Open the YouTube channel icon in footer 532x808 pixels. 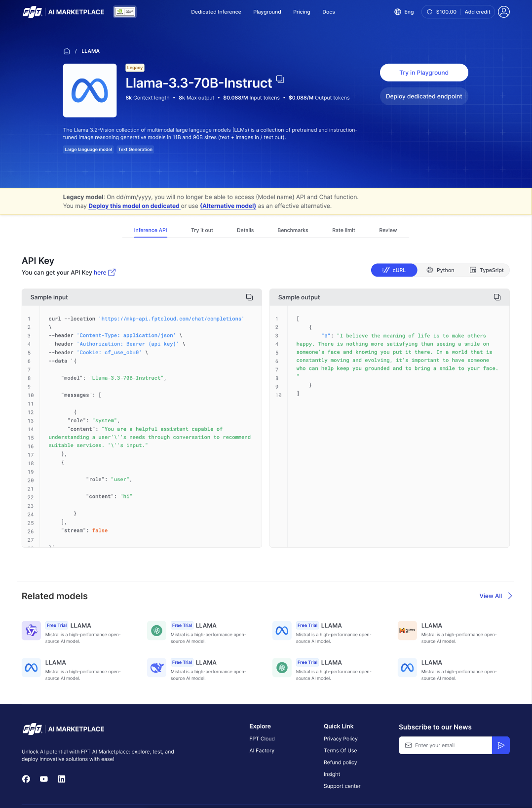point(44,779)
